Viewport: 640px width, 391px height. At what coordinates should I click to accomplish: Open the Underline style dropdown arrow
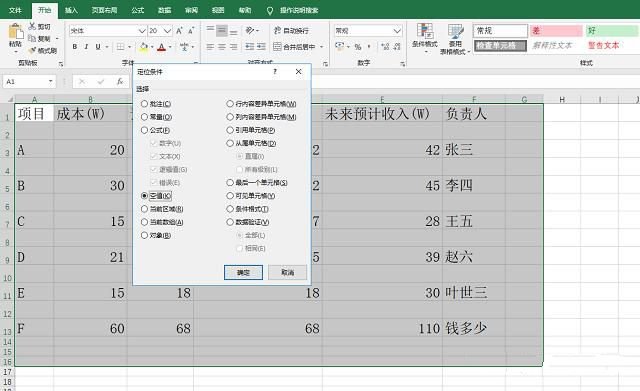[x=107, y=47]
